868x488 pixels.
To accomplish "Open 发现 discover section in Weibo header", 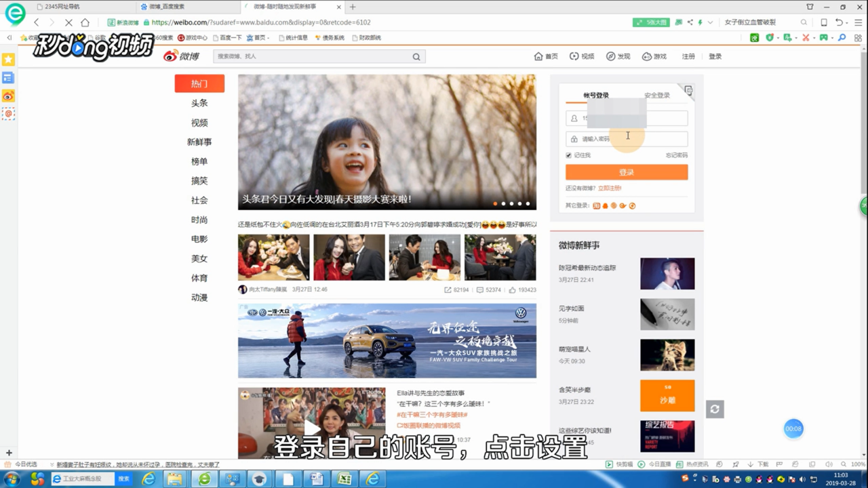I will tap(618, 56).
